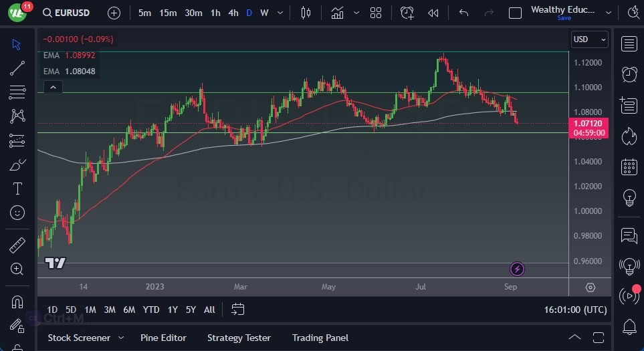
Task: Click the replay rewind icon
Action: click(433, 13)
